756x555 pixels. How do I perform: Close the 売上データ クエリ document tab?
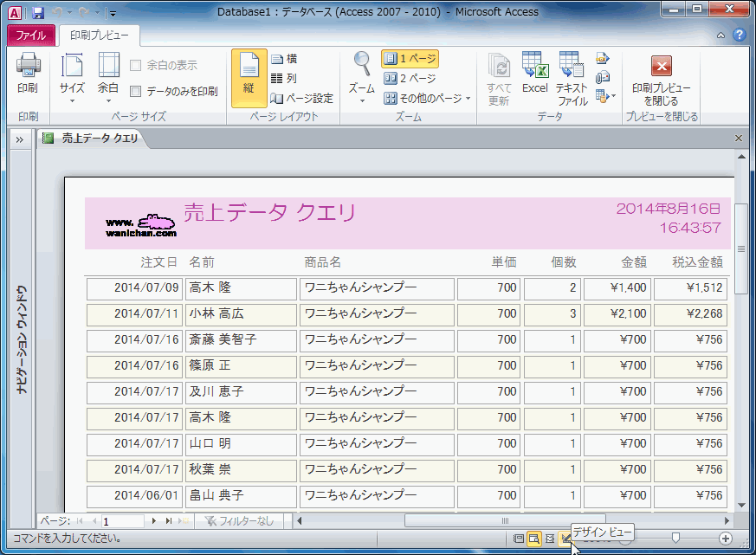738,139
